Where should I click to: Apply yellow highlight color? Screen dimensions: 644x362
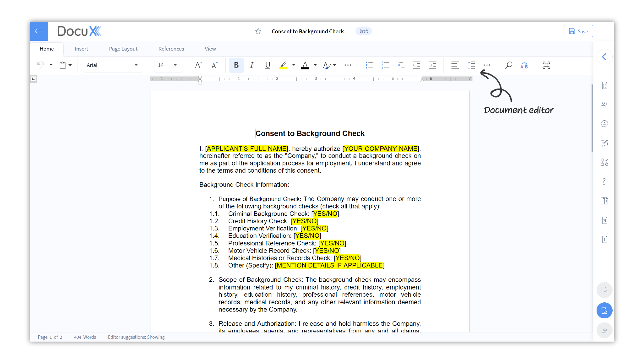pyautogui.click(x=283, y=65)
